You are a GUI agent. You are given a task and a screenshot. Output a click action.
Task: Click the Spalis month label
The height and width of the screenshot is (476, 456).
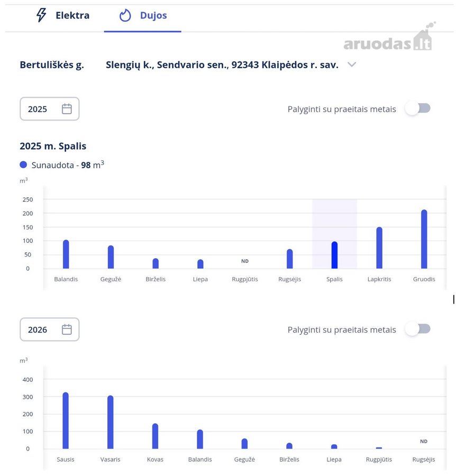pyautogui.click(x=334, y=279)
